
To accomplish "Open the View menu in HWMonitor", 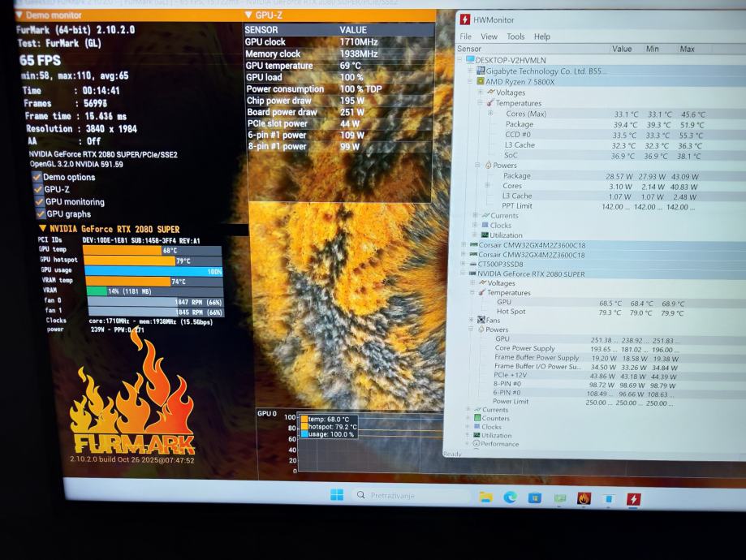I will [x=489, y=37].
